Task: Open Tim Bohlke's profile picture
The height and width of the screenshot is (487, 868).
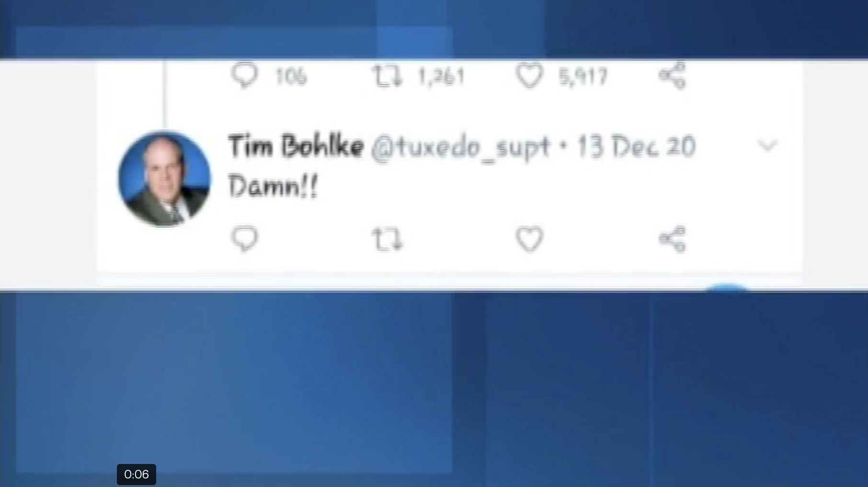Action: point(164,179)
